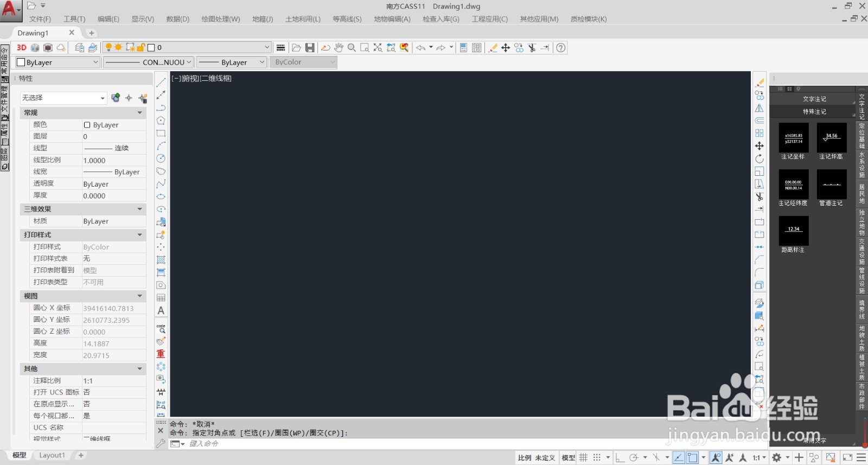Viewport: 868px width, 465px height.
Task: Open the 无选择 selection dropdown
Action: [63, 98]
